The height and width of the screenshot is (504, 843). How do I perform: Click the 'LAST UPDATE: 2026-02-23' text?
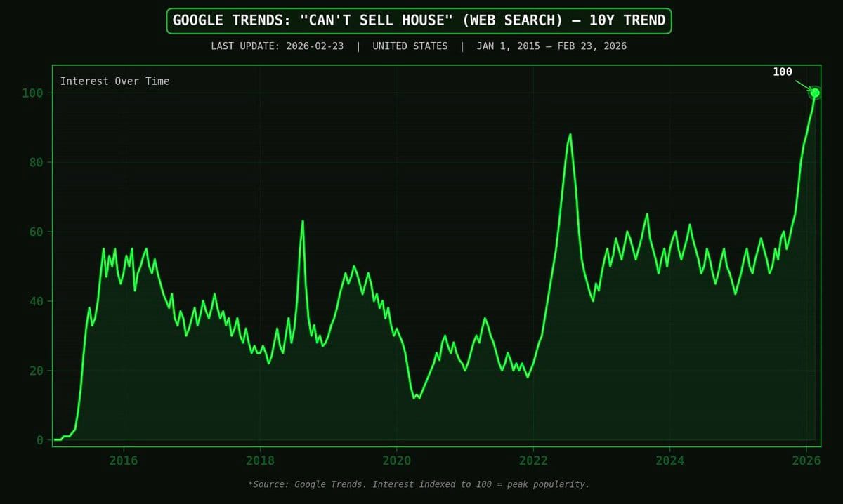point(277,46)
